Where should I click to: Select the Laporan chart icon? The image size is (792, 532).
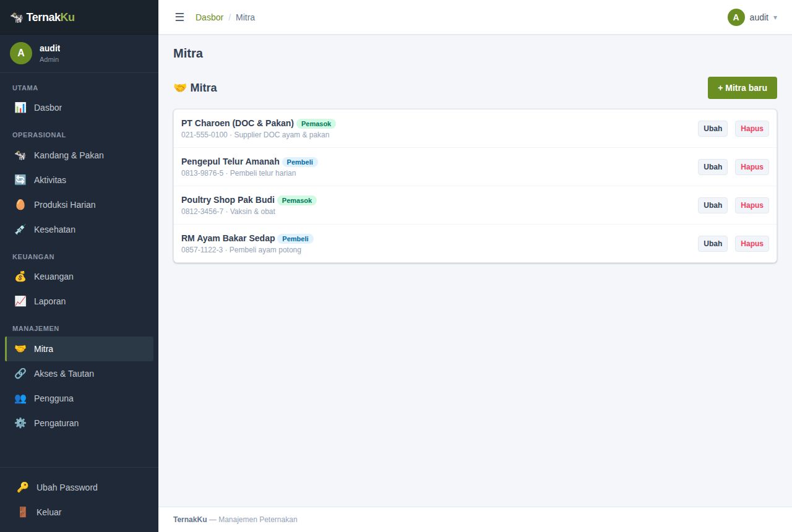pyautogui.click(x=20, y=301)
